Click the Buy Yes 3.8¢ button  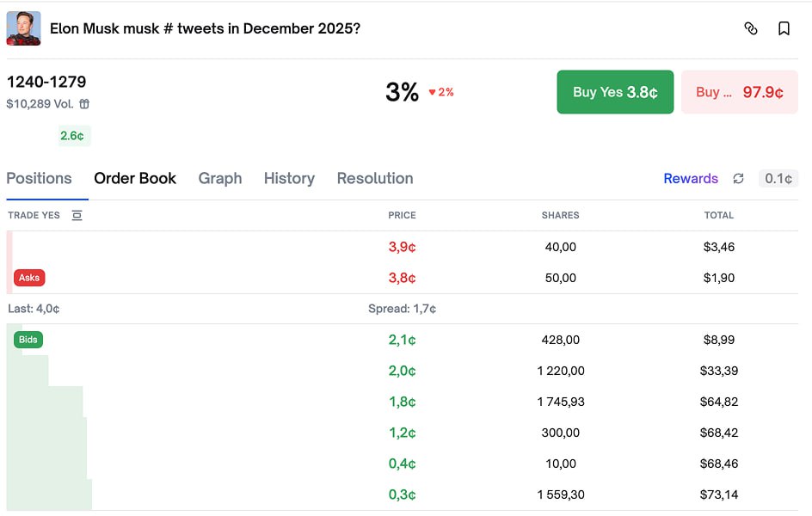tap(615, 92)
